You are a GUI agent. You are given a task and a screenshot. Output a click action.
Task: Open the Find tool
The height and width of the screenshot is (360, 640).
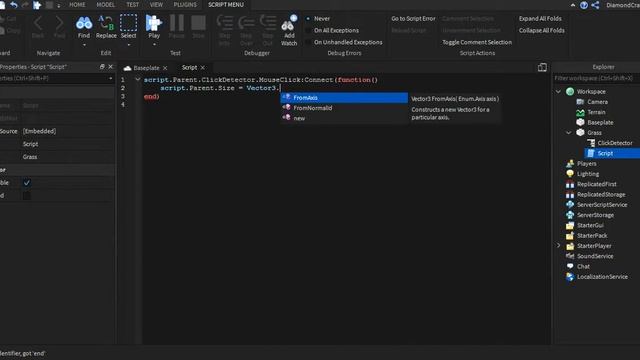[84, 27]
